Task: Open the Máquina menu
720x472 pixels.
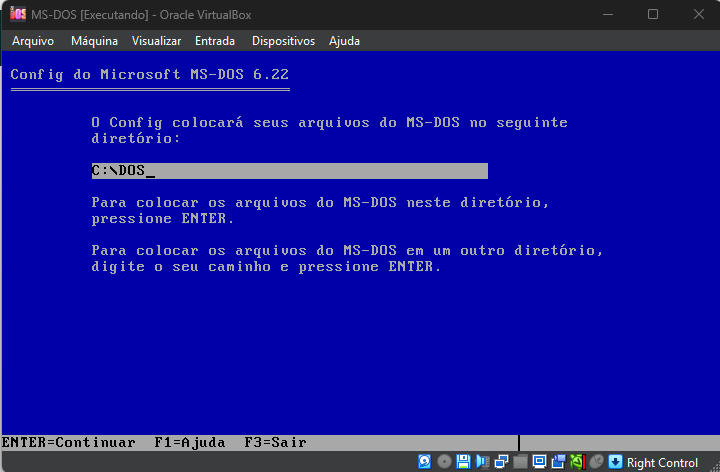Action: 94,41
